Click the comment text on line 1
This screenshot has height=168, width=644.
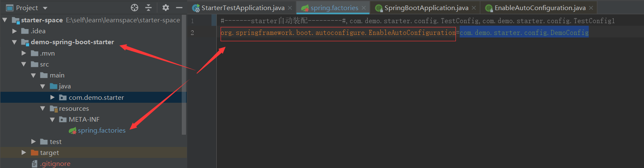coord(418,21)
